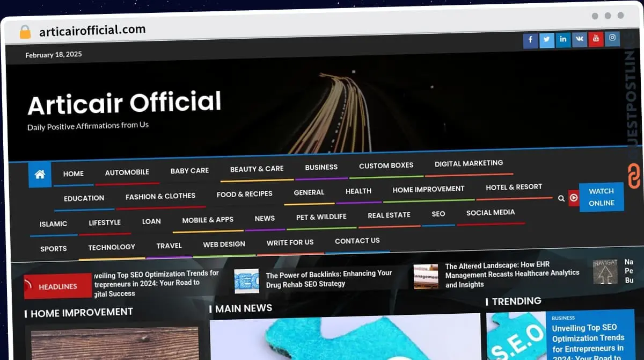Select the Health menu item
The height and width of the screenshot is (360, 644).
pos(358,191)
